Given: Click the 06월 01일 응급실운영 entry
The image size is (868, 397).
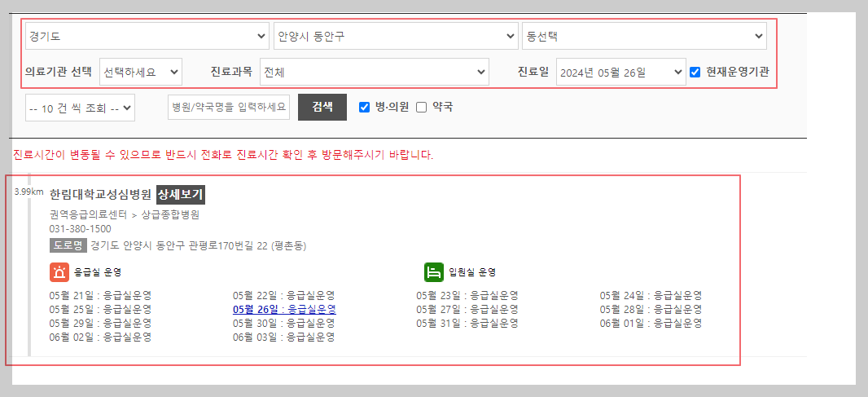Looking at the screenshot, I should 651,324.
